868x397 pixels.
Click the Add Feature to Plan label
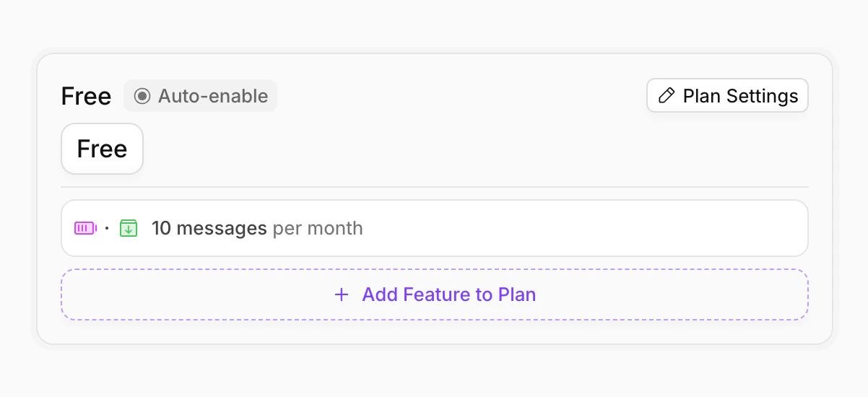pyautogui.click(x=448, y=295)
